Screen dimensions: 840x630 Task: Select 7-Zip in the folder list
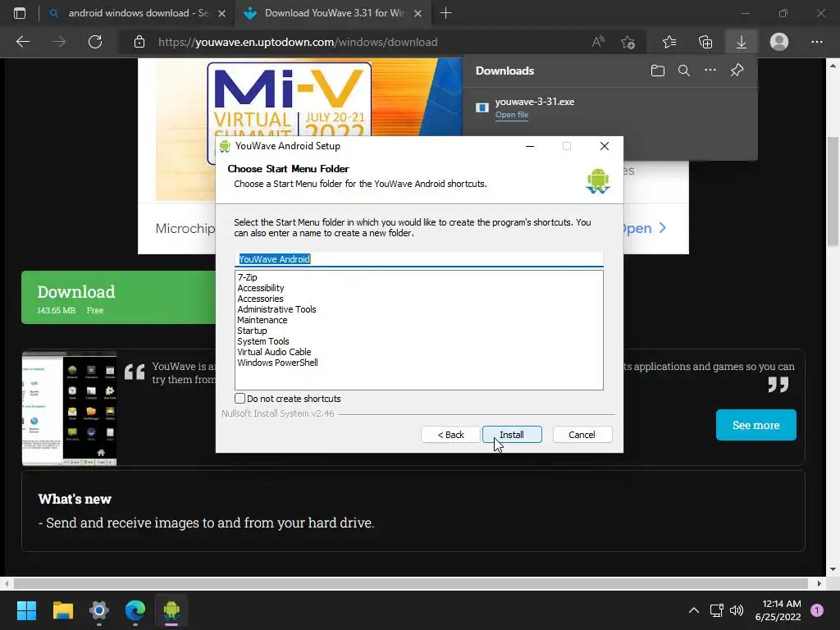247,277
